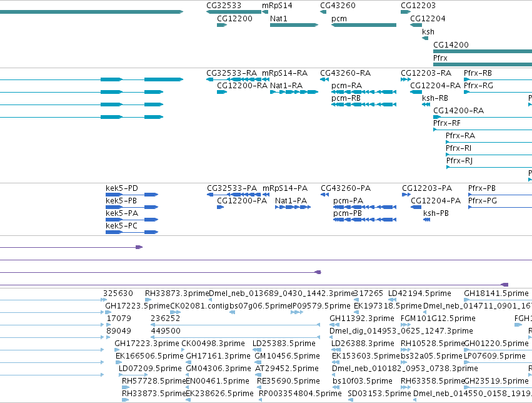Select EST feature labeled 449500
This screenshot has width=532, height=403.
(166, 331)
